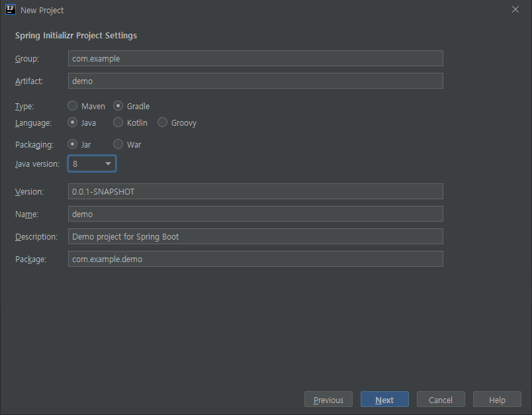The image size is (532, 415).
Task: Click the Name input field
Action: (x=255, y=214)
